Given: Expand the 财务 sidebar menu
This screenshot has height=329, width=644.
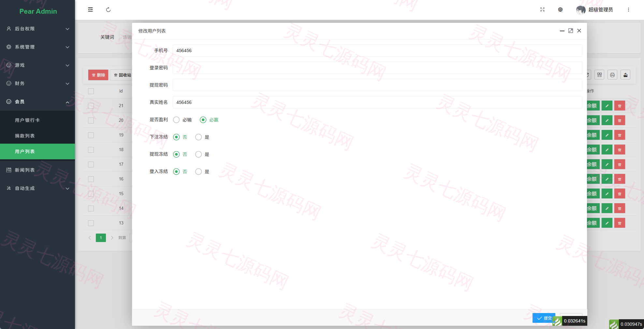Looking at the screenshot, I should coord(37,83).
